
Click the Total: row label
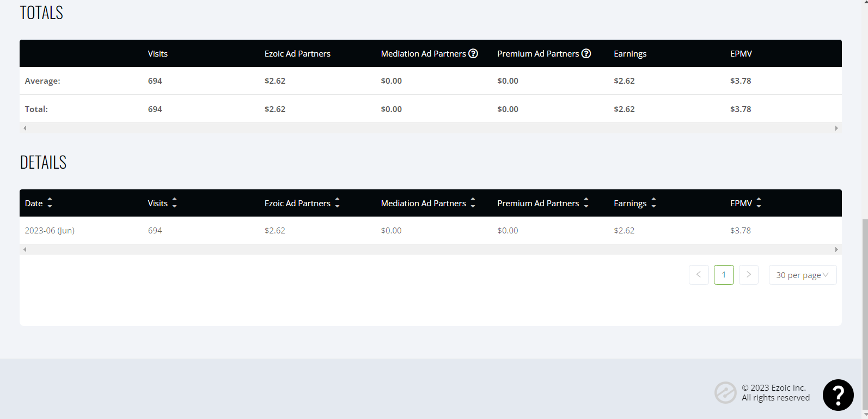36,109
